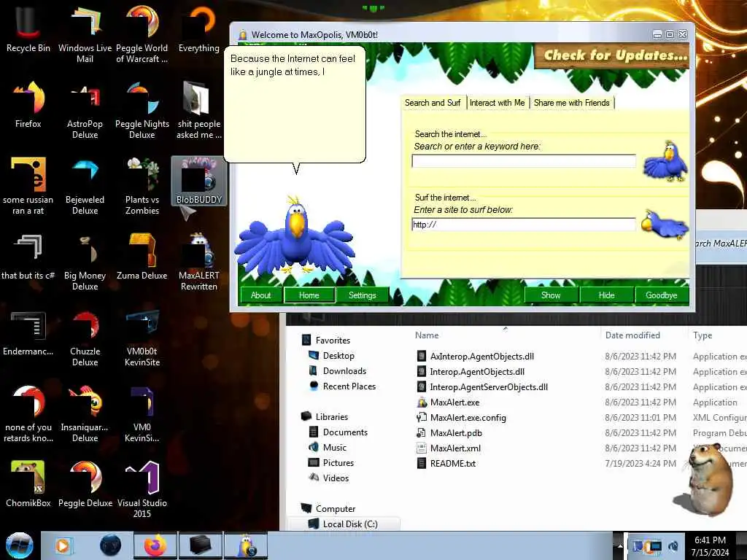Launch Zuma Deluxe from desktop
The width and height of the screenshot is (747, 560).
coord(142,256)
